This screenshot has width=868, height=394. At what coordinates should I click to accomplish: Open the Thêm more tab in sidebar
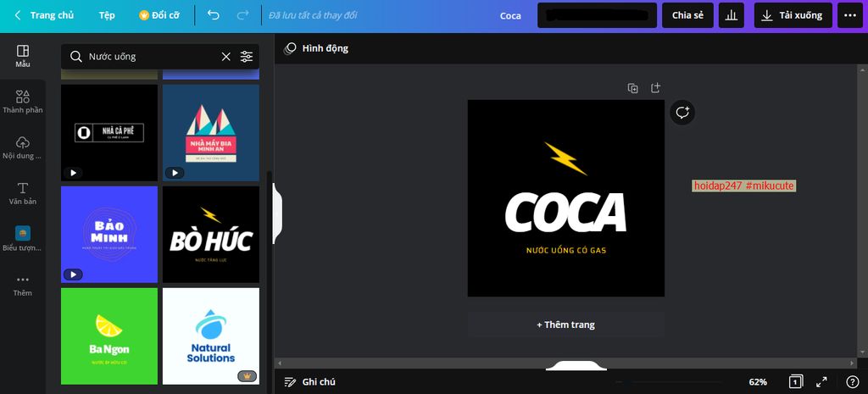coord(23,285)
